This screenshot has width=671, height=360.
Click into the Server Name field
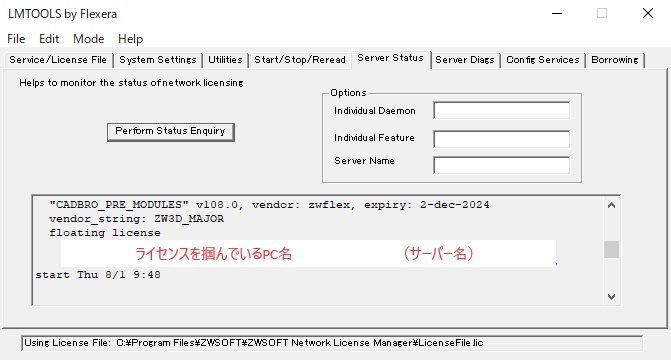(502, 165)
